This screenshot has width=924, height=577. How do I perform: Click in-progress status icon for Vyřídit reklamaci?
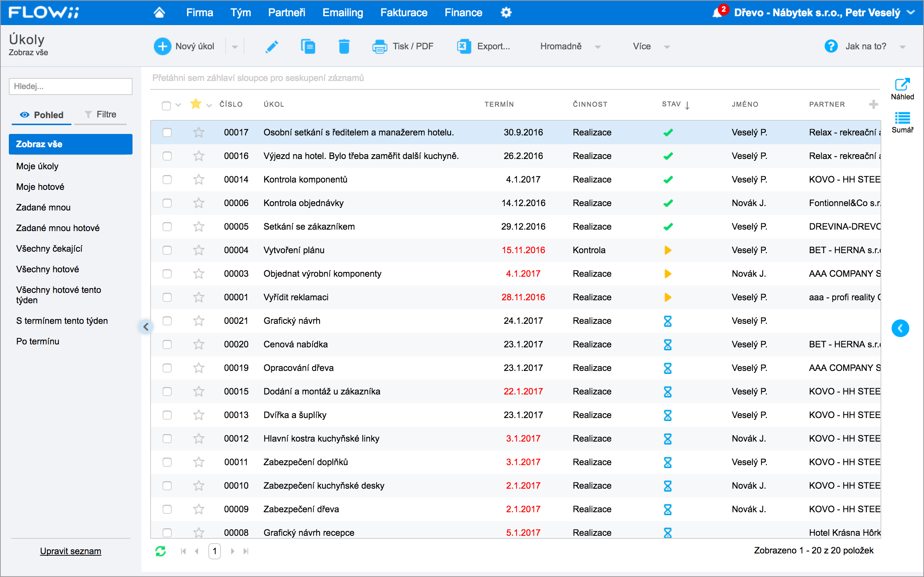(x=667, y=297)
